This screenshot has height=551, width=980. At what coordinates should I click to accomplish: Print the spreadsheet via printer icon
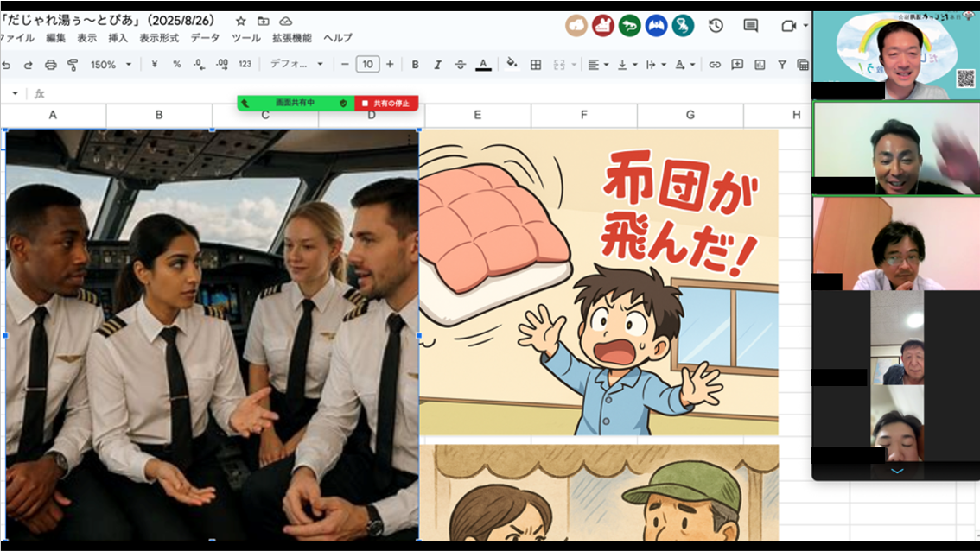51,65
